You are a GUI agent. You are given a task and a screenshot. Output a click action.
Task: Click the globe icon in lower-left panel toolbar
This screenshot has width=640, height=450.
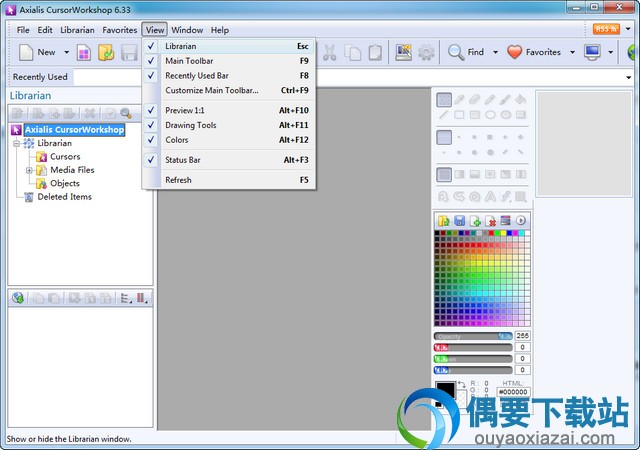click(18, 298)
